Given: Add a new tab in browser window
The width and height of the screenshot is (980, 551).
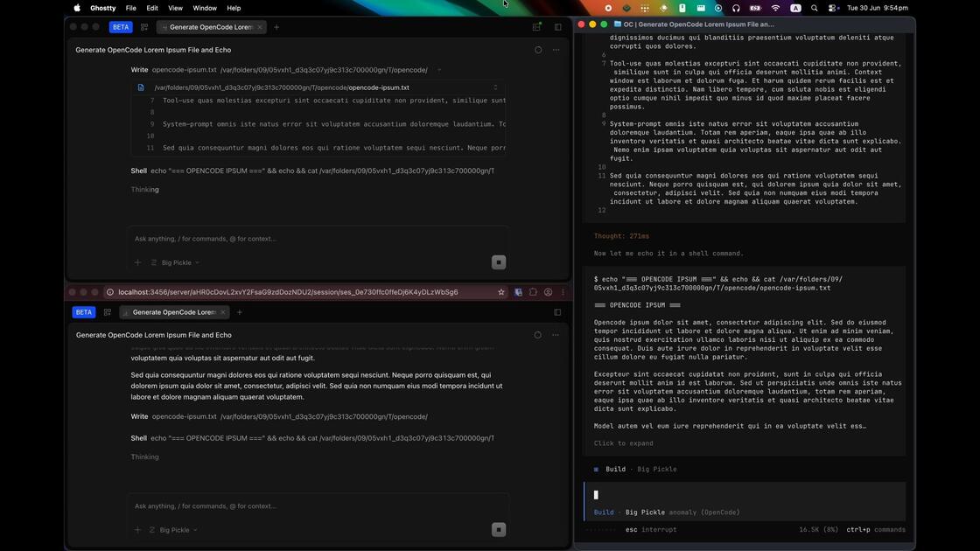Looking at the screenshot, I should pyautogui.click(x=240, y=312).
